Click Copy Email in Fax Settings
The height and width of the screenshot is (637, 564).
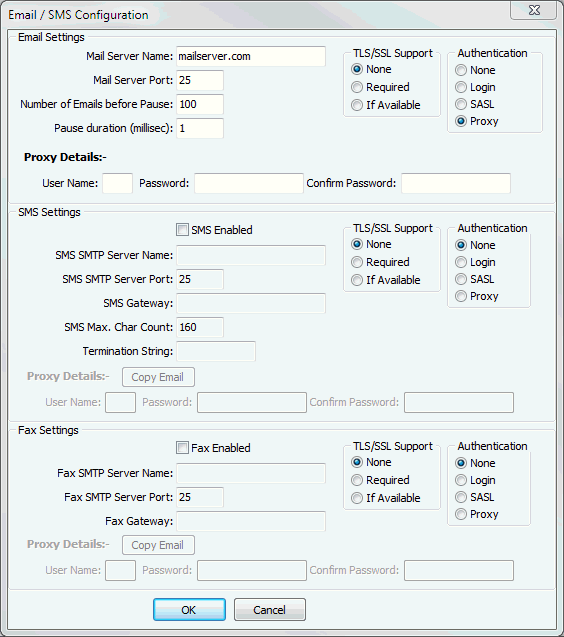(x=158, y=545)
